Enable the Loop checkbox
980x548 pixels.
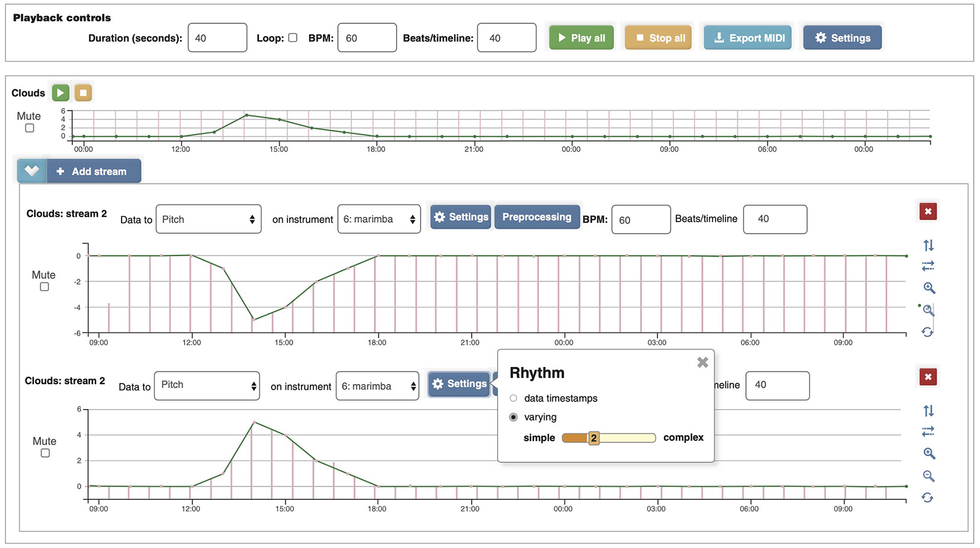[x=293, y=38]
